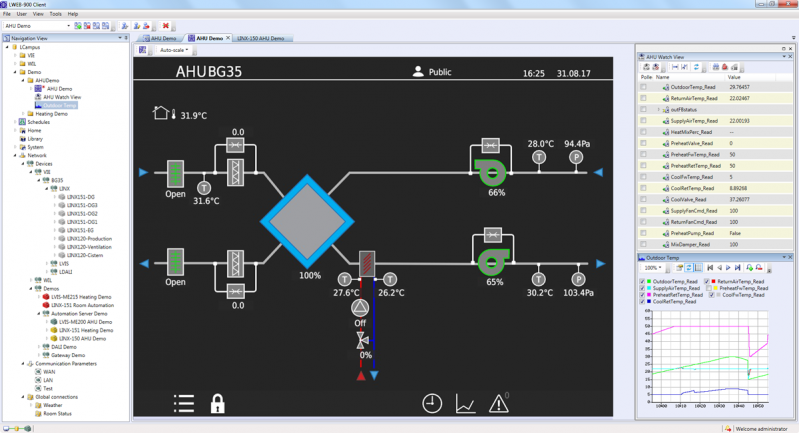799x433 pixels.
Task: Click the padlock icon at the bottom left
Action: click(216, 403)
